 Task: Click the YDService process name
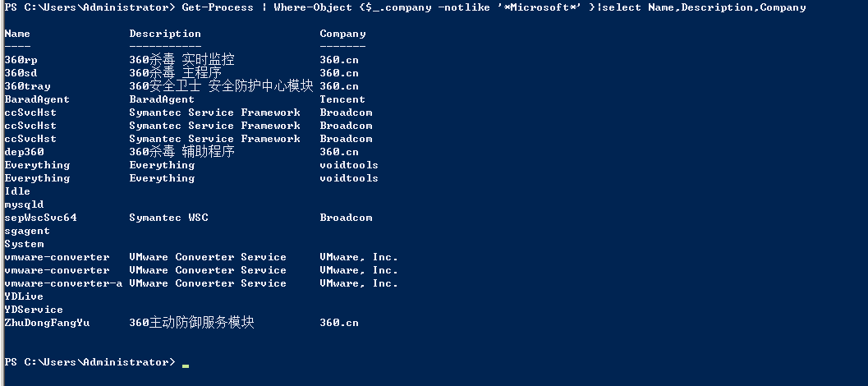(34, 310)
